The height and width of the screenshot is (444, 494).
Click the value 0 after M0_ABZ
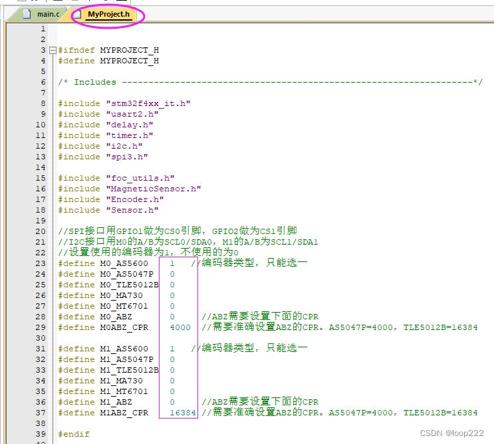tap(172, 317)
